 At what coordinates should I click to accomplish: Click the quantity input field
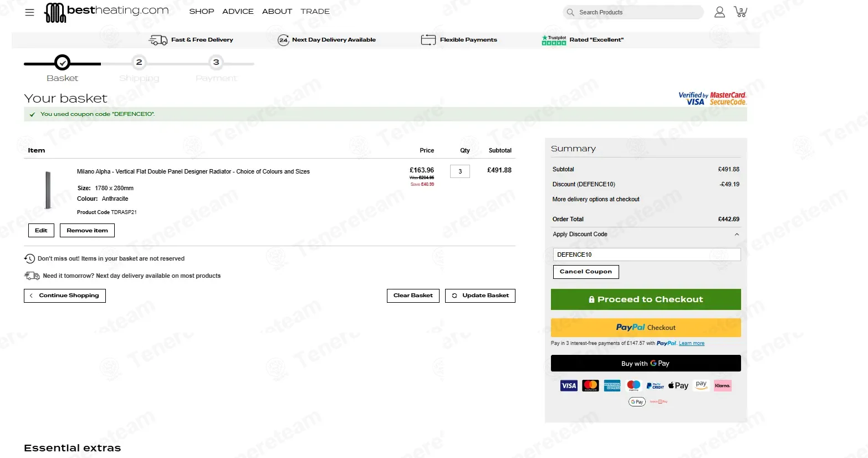[x=460, y=171]
